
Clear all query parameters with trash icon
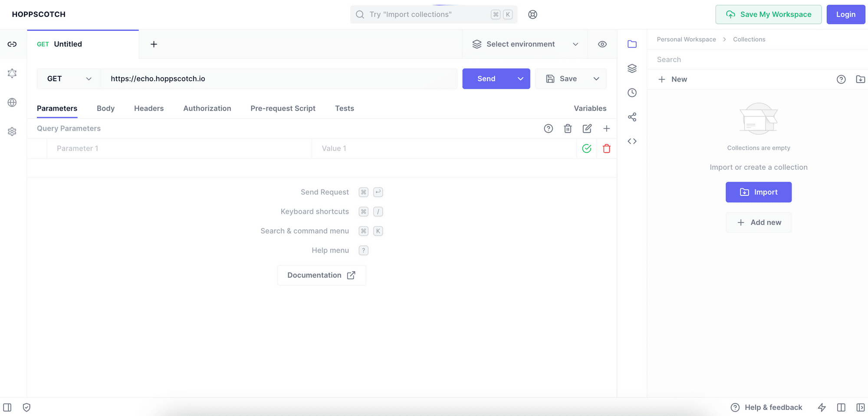click(x=568, y=129)
